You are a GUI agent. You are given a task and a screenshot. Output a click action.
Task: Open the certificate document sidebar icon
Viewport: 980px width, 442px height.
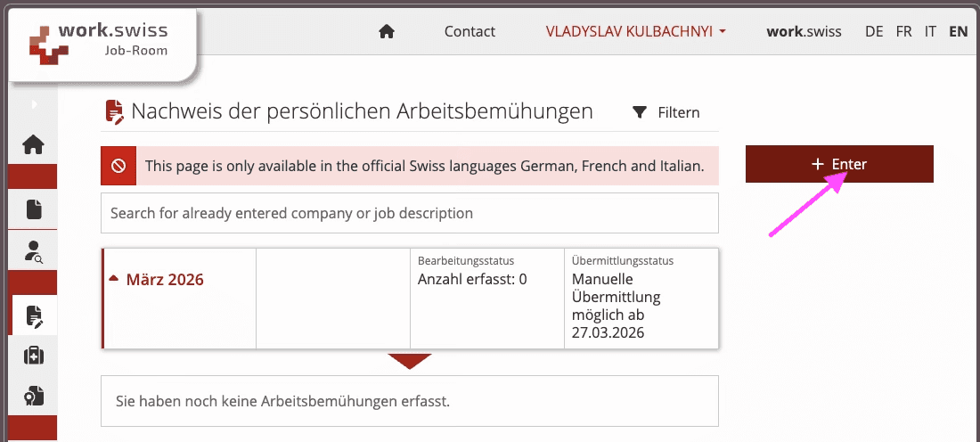(x=33, y=396)
